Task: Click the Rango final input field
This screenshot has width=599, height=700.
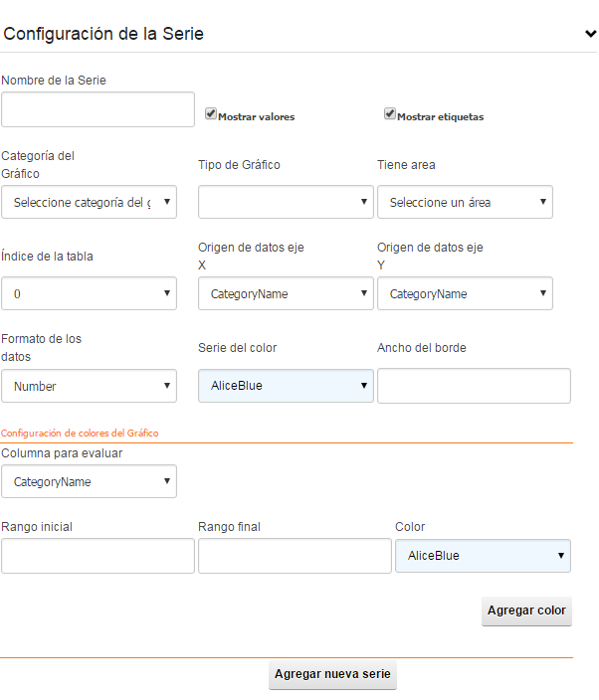Action: click(295, 556)
